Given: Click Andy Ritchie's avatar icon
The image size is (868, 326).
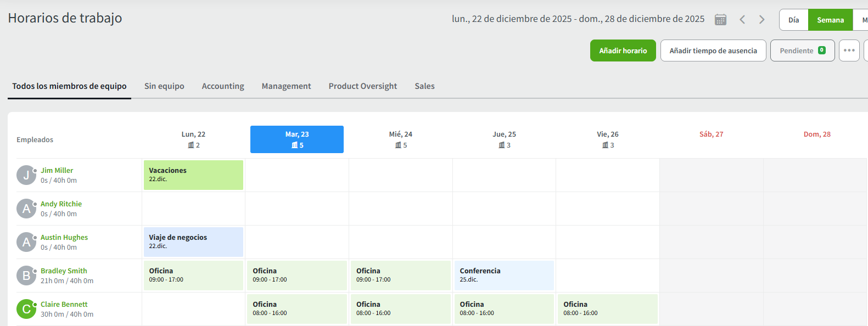Looking at the screenshot, I should pyautogui.click(x=26, y=209).
